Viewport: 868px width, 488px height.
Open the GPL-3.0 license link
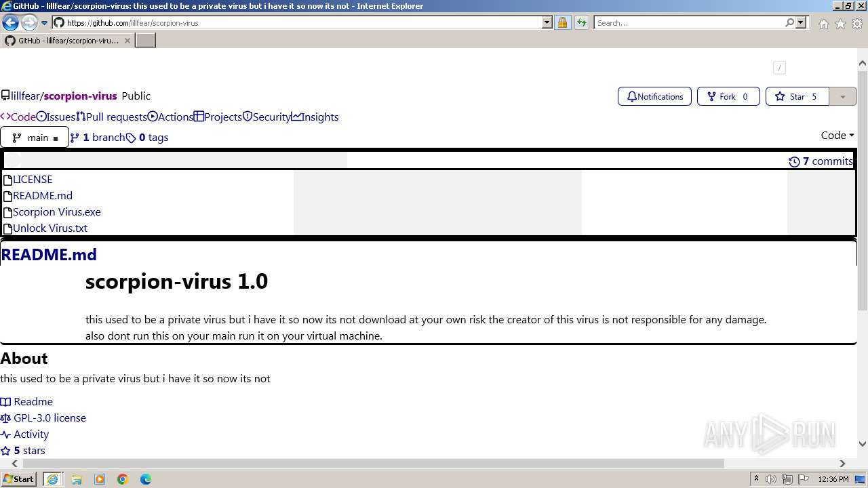click(43, 418)
